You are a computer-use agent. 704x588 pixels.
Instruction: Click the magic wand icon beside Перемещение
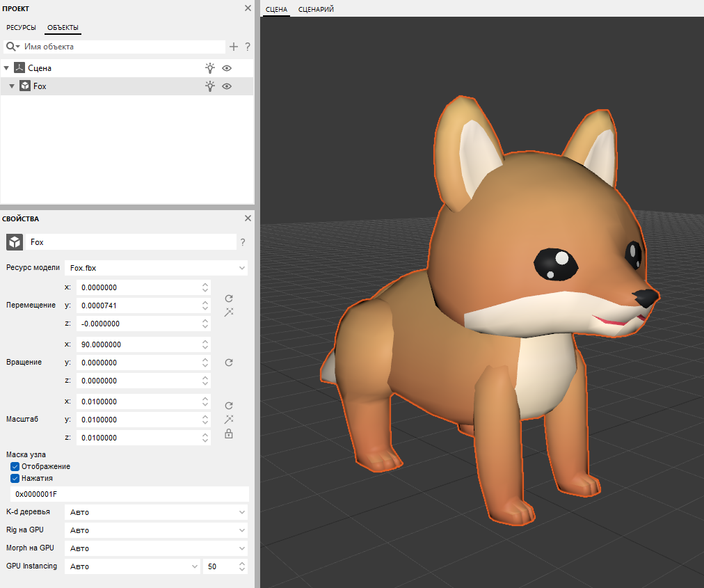[228, 312]
